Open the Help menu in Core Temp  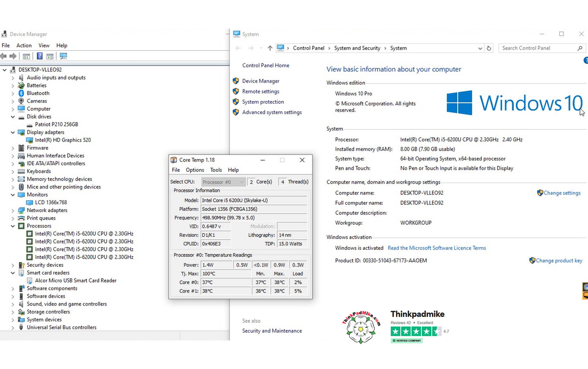click(233, 170)
